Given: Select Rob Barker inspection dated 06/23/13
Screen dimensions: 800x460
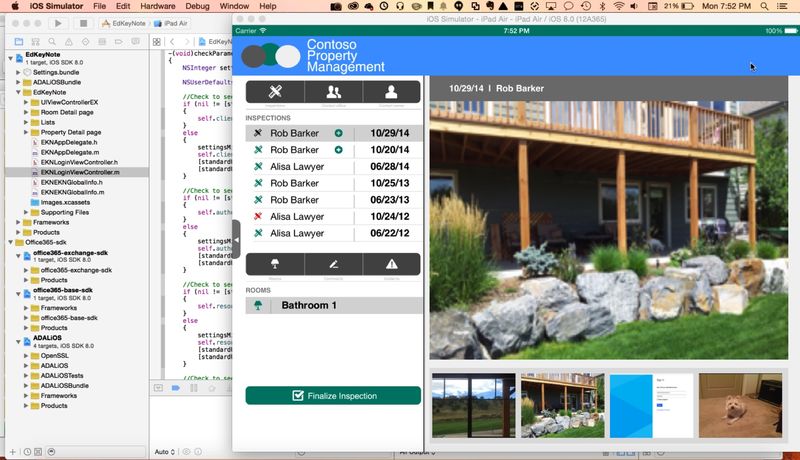Looking at the screenshot, I should point(334,200).
